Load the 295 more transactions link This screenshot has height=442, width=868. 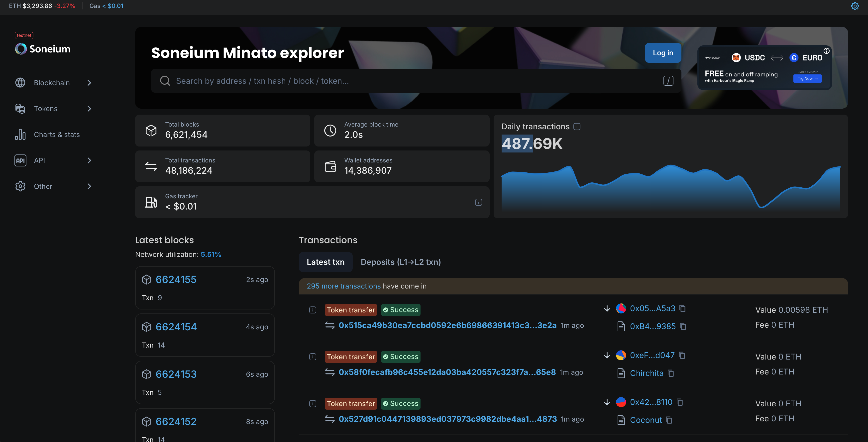(x=343, y=286)
